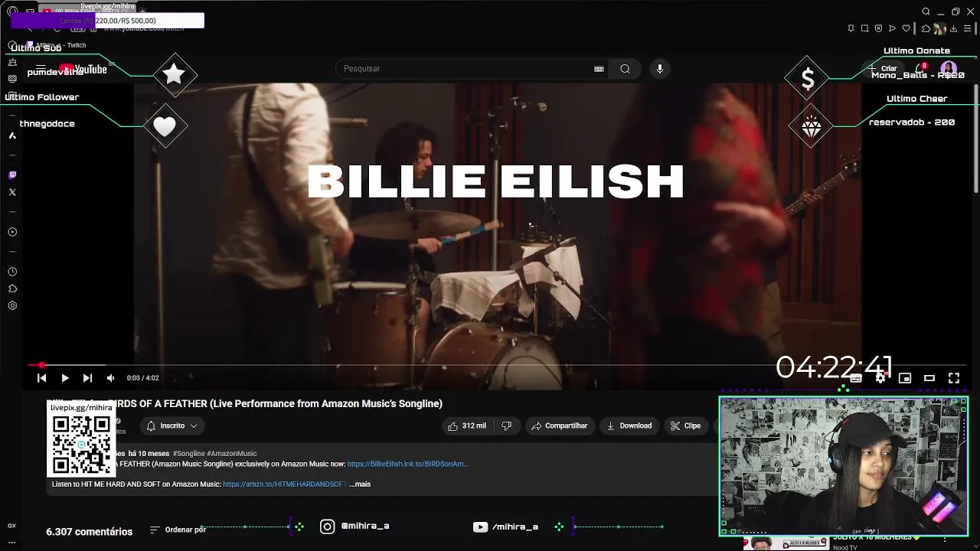Open miniplayer from video controls

pyautogui.click(x=905, y=378)
